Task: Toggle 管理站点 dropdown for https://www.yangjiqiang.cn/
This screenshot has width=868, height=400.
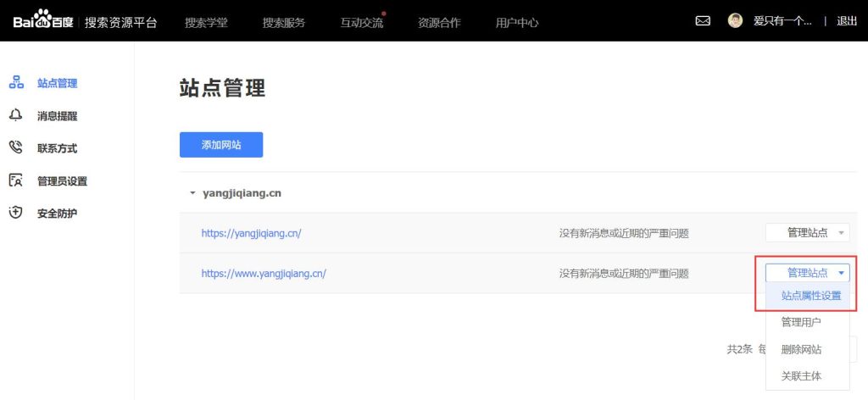Action: 808,272
